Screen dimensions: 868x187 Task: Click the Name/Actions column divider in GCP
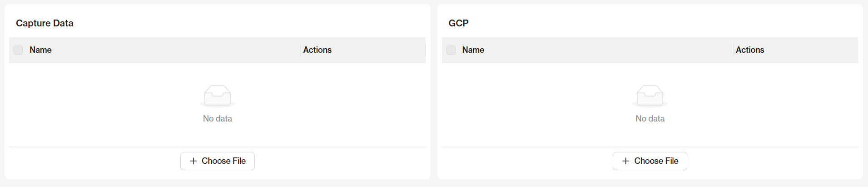click(x=733, y=50)
